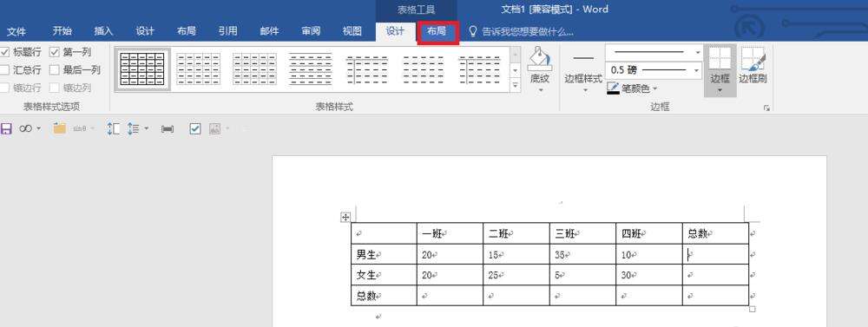This screenshot has height=327, width=868.
Task: Open the Insert (插入) ribbon tab
Action: [103, 31]
